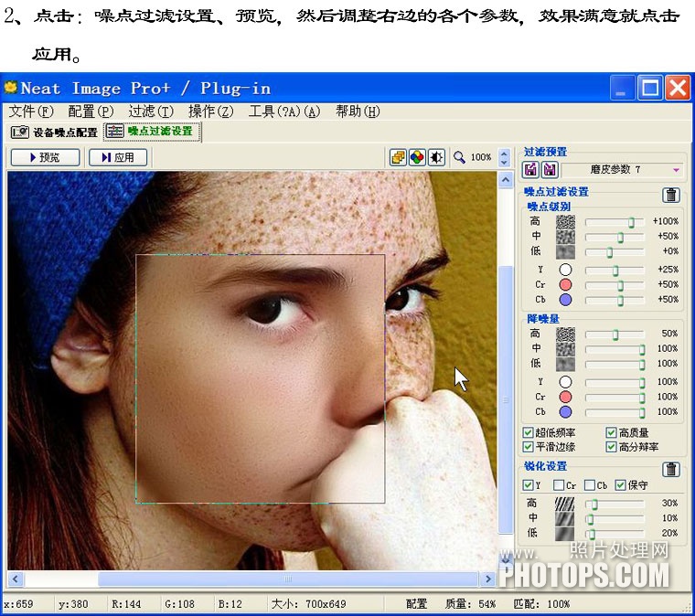
Task: Click the component viewer layers icon
Action: (398, 157)
